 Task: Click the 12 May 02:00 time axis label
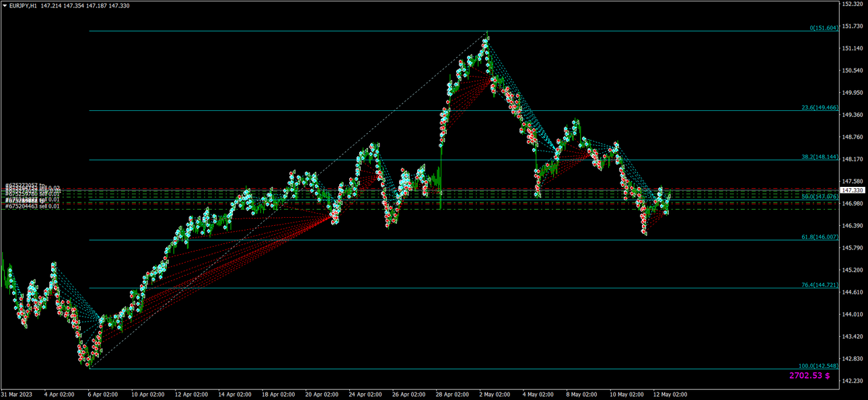coord(671,395)
